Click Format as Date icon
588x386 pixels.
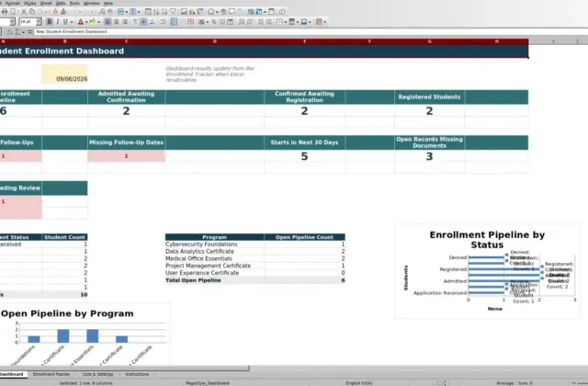point(231,22)
